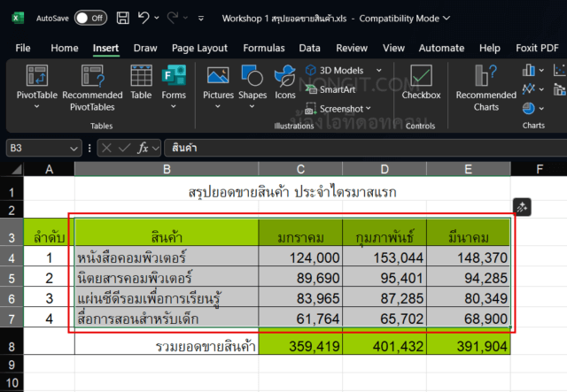567x392 pixels.
Task: Select row 8 header
Action: pos(12,341)
